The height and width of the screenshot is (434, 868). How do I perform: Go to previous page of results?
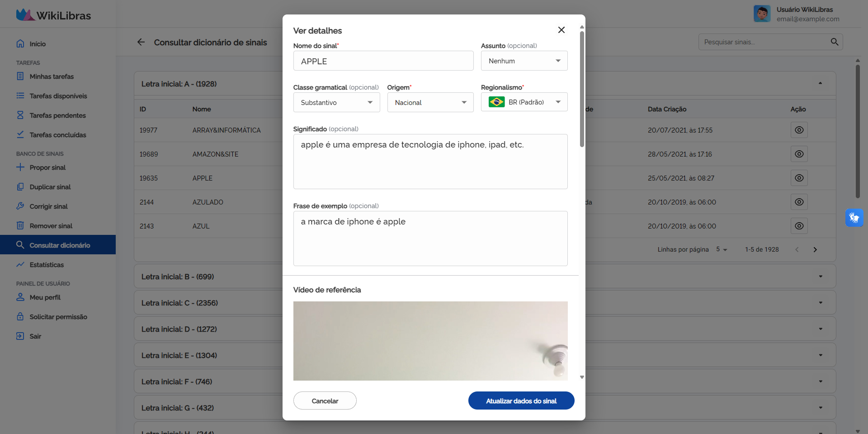(797, 249)
